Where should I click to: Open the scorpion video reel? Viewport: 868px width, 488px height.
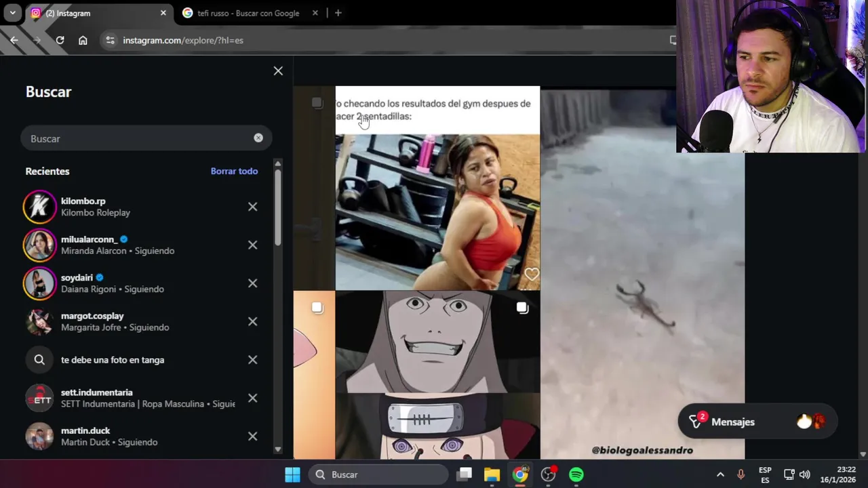click(x=643, y=274)
